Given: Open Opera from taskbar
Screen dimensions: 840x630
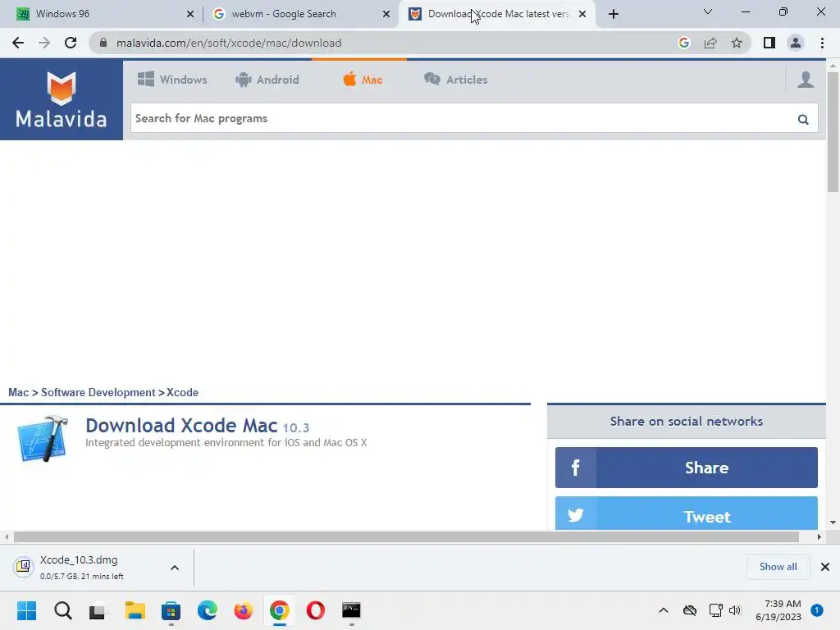Looking at the screenshot, I should pos(316,610).
